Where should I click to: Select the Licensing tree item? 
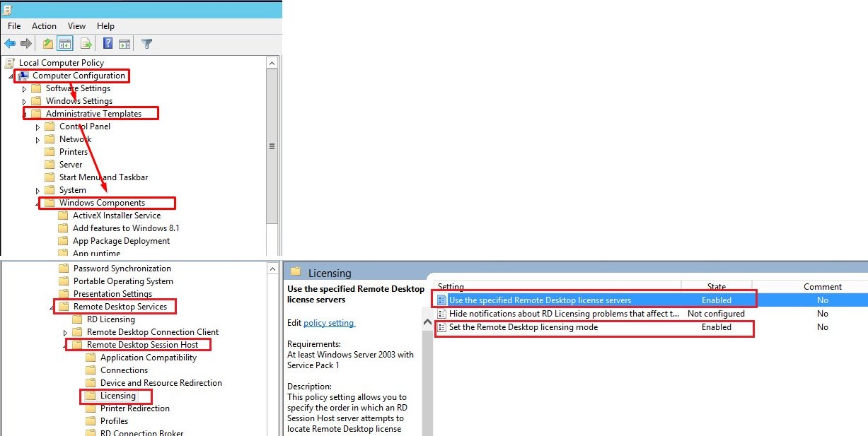coord(117,396)
